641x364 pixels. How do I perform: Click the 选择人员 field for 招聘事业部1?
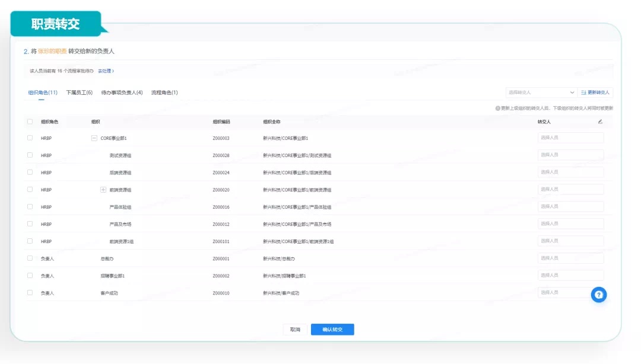click(x=570, y=276)
